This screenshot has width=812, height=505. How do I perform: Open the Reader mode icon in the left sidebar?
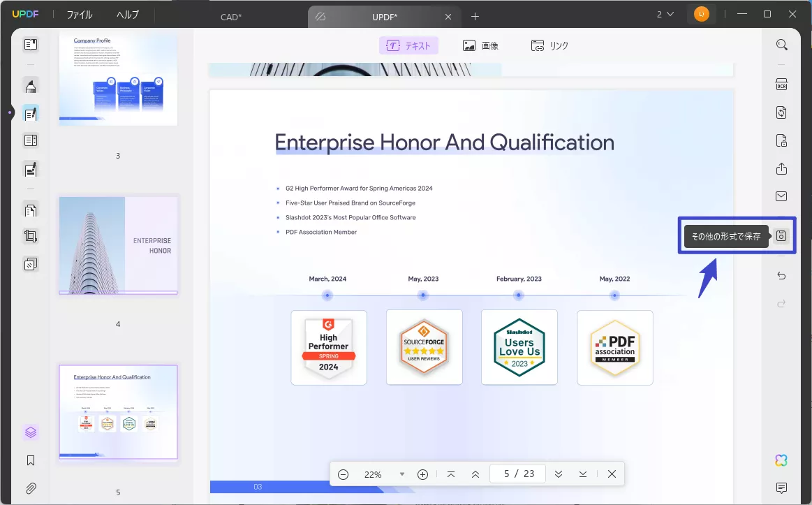tap(31, 45)
